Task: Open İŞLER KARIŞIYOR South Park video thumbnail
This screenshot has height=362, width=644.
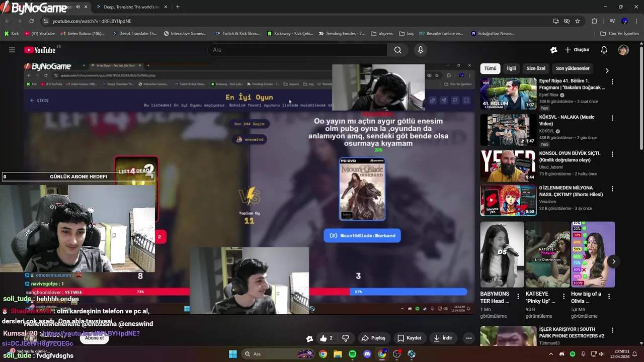Action: [x=508, y=336]
